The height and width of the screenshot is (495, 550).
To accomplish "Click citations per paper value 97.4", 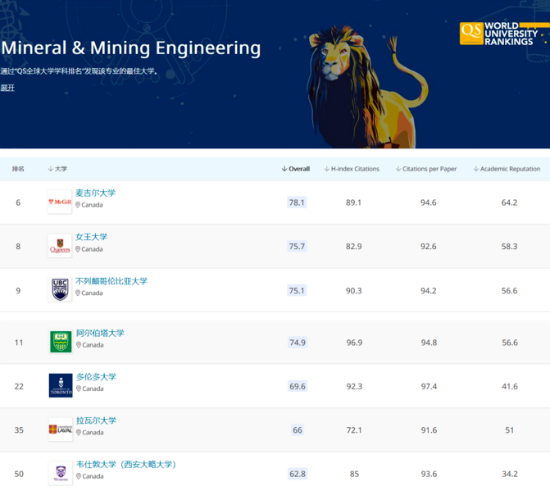I will (x=429, y=386).
